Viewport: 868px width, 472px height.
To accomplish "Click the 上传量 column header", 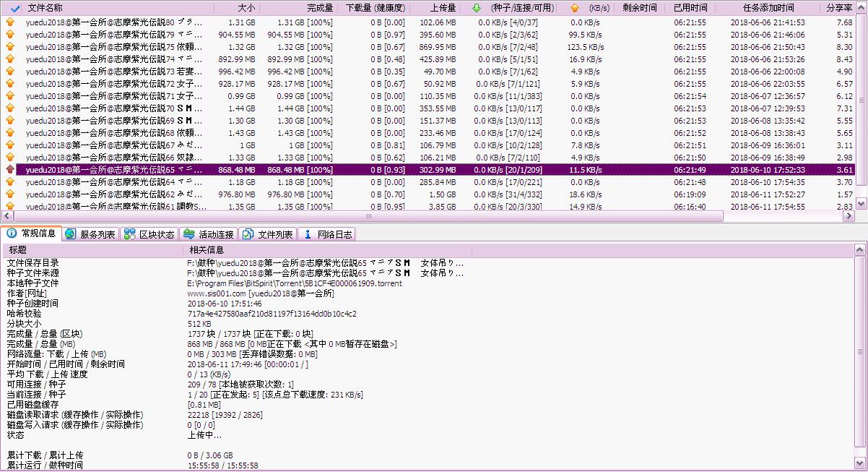I will [x=443, y=8].
